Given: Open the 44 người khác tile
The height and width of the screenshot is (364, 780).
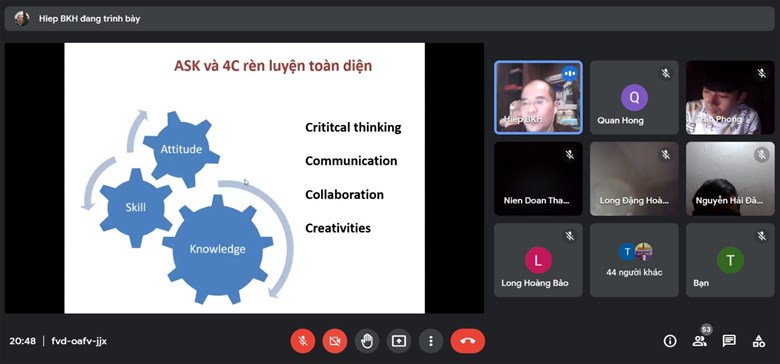Looking at the screenshot, I should click(x=634, y=260).
